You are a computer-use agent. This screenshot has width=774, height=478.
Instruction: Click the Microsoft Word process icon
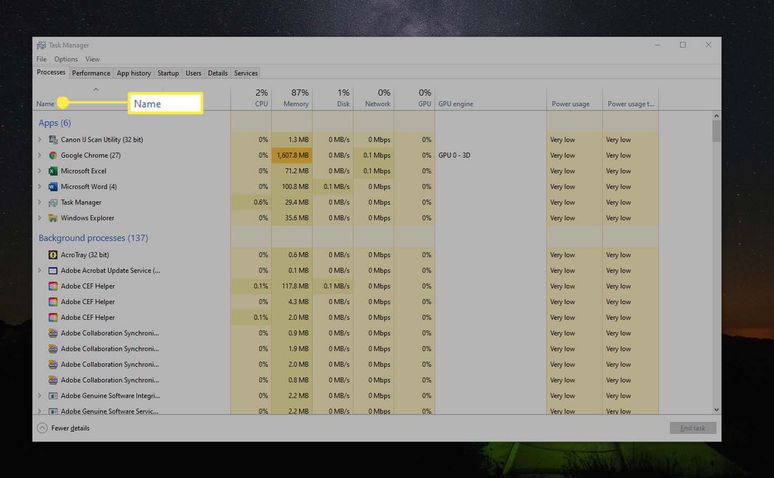pos(53,187)
